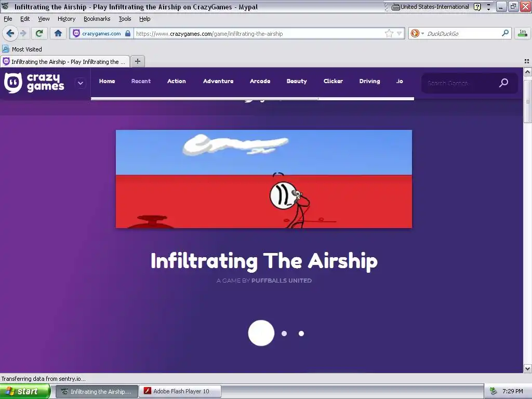Image resolution: width=532 pixels, height=399 pixels.
Task: Click the 1m toolbar icon
Action: [523, 33]
